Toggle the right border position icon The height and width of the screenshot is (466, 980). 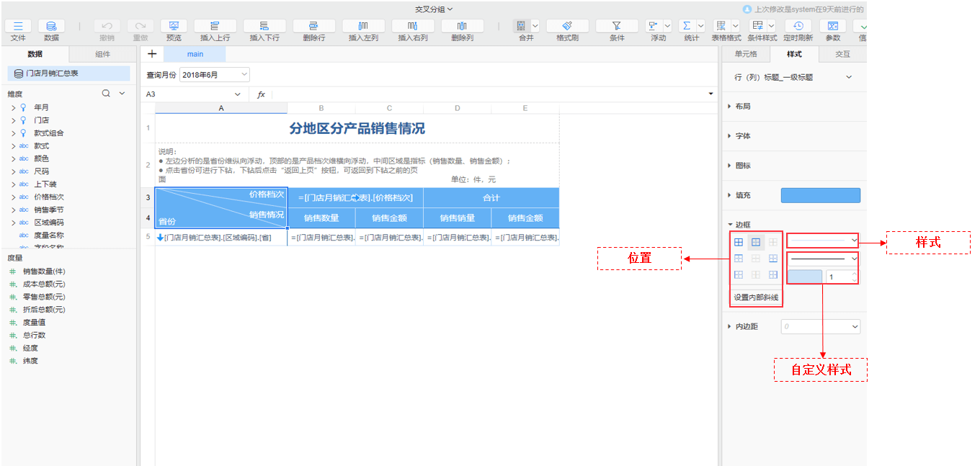(773, 259)
